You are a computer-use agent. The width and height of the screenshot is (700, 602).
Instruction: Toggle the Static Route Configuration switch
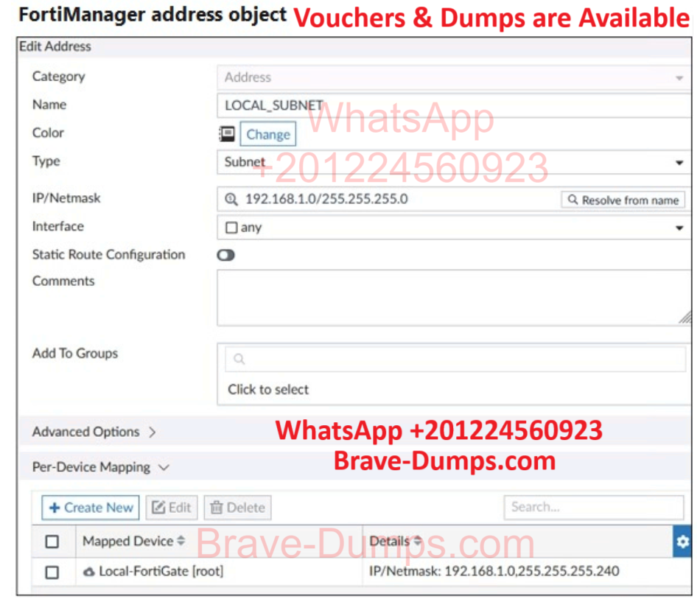225,255
